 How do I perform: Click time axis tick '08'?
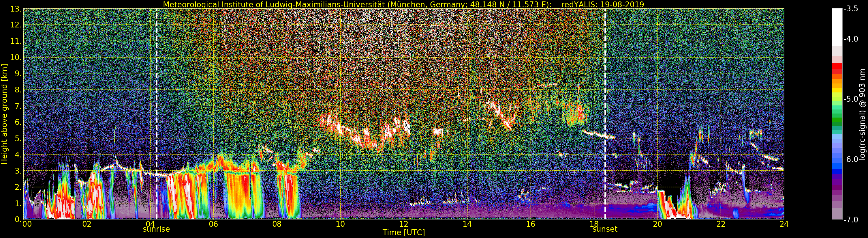coord(277,224)
